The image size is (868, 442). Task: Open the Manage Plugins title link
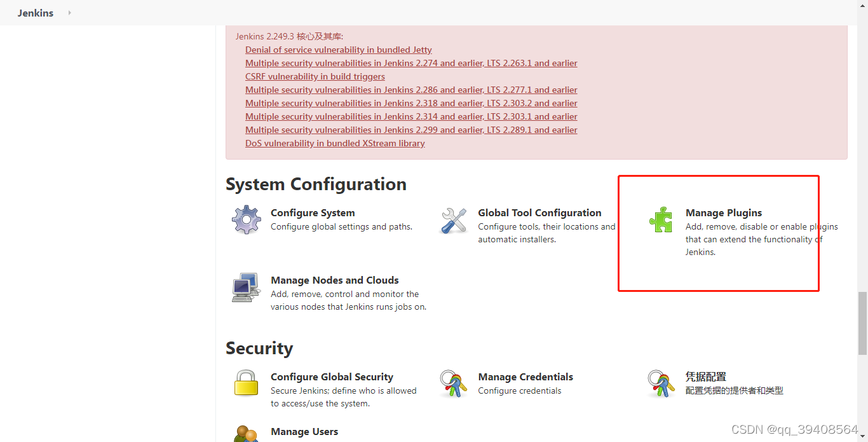point(724,213)
